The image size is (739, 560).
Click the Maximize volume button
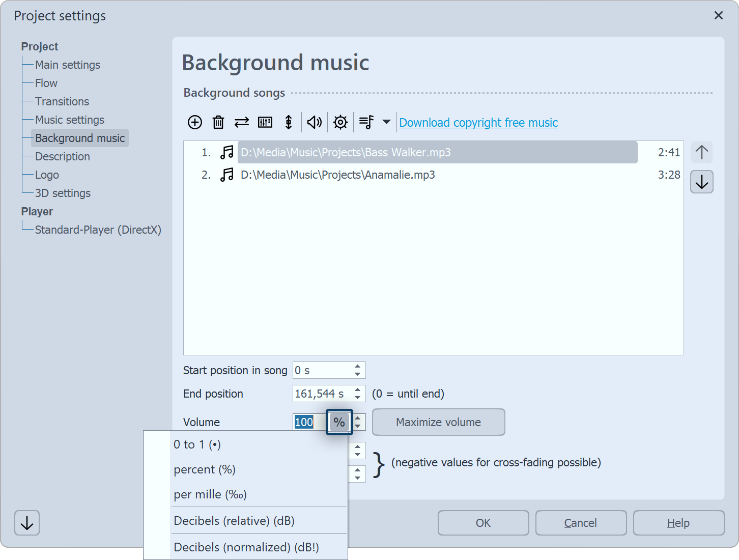click(438, 422)
